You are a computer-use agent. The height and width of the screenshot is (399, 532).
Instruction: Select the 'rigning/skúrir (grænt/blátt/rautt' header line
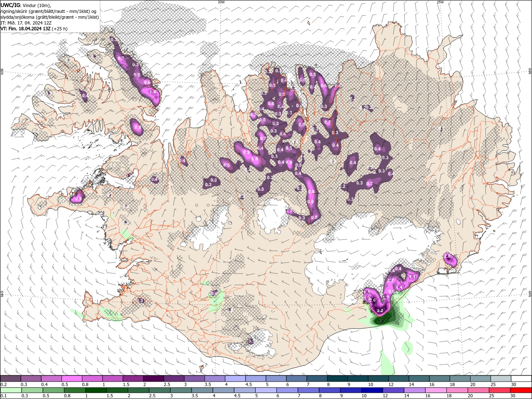tap(49, 11)
